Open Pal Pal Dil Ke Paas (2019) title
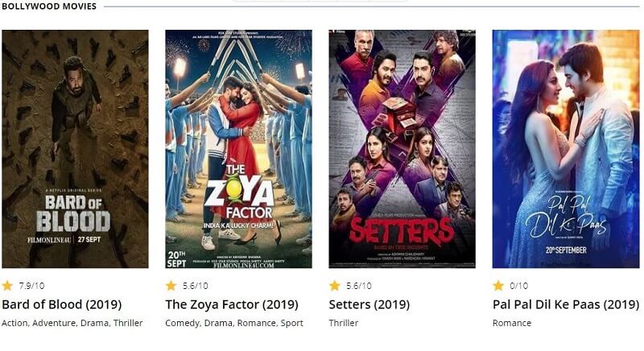The height and width of the screenshot is (351, 644). click(565, 304)
